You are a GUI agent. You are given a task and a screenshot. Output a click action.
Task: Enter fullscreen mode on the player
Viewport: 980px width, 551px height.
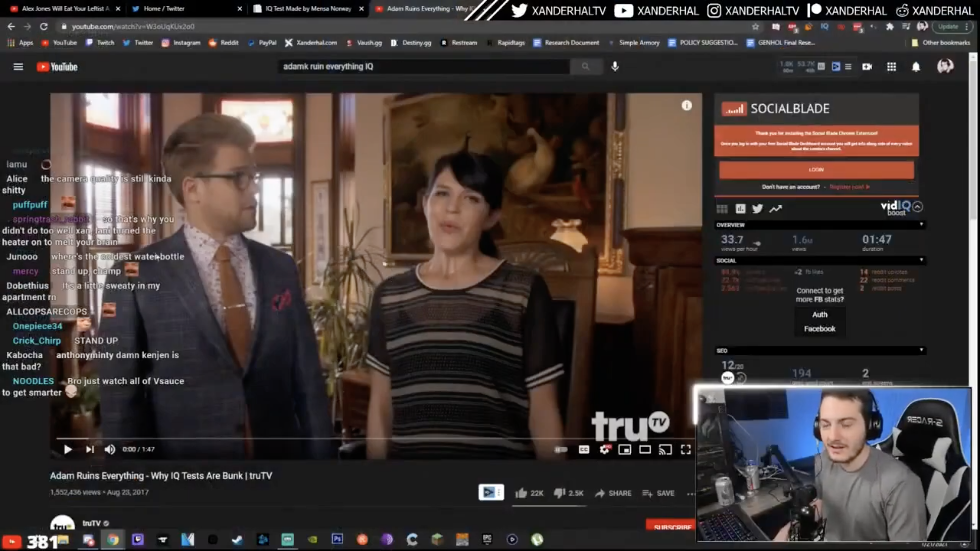pyautogui.click(x=685, y=449)
